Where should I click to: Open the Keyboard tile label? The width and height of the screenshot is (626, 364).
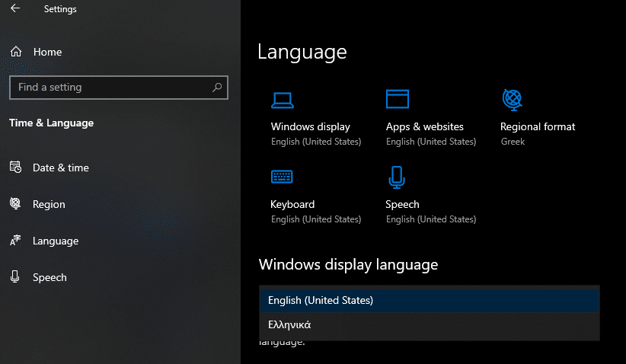(x=292, y=204)
